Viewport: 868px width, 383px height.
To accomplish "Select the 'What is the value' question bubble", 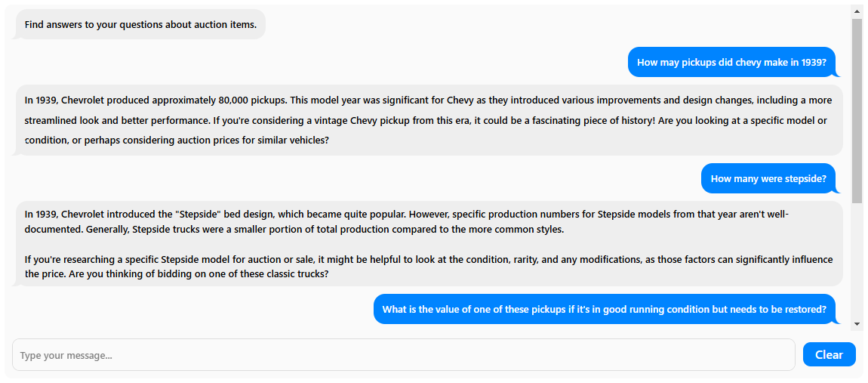I will pos(604,309).
